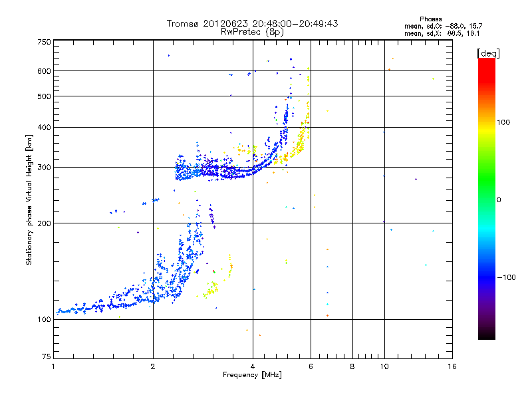Image resolution: width=532 pixels, height=399 pixels.
Task: Click the frequency axis tick '10'
Action: coord(384,366)
